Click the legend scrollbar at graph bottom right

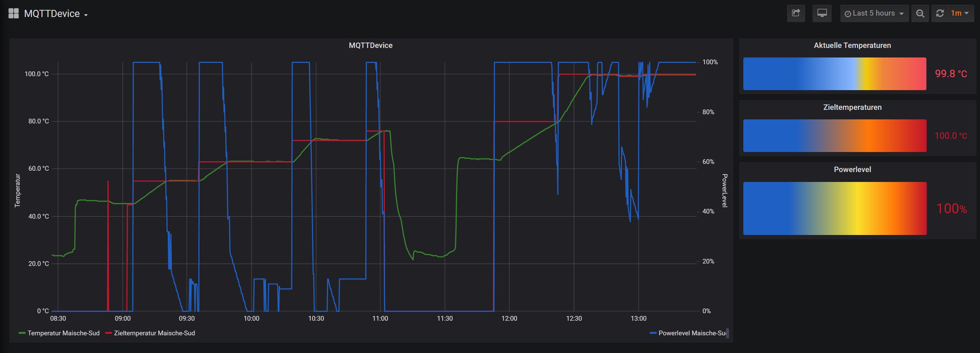[x=727, y=333]
